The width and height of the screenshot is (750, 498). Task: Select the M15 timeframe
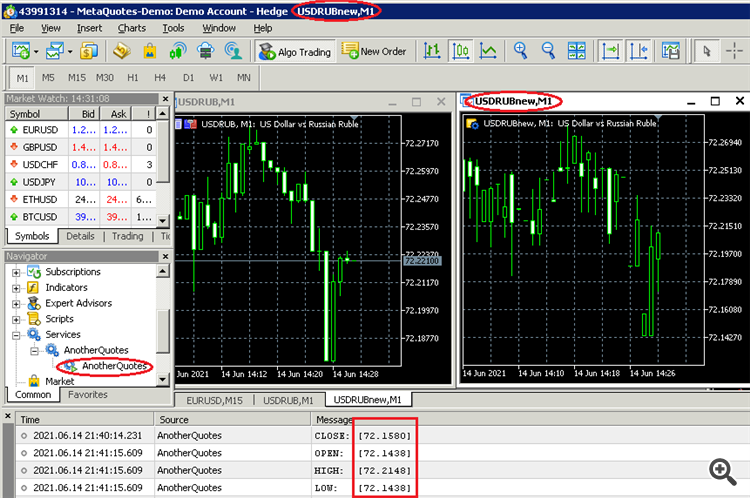coord(77,77)
